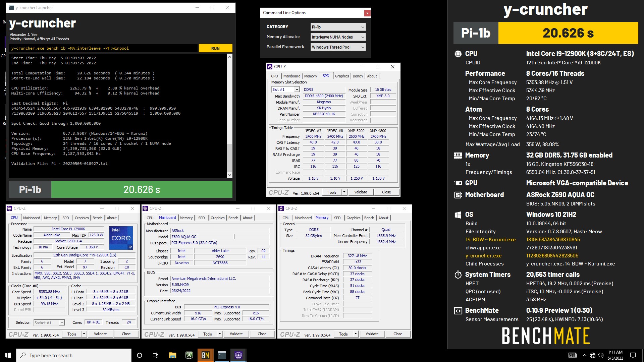
Task: Click Validate in the Memory CPU-Z window
Action: point(372,334)
